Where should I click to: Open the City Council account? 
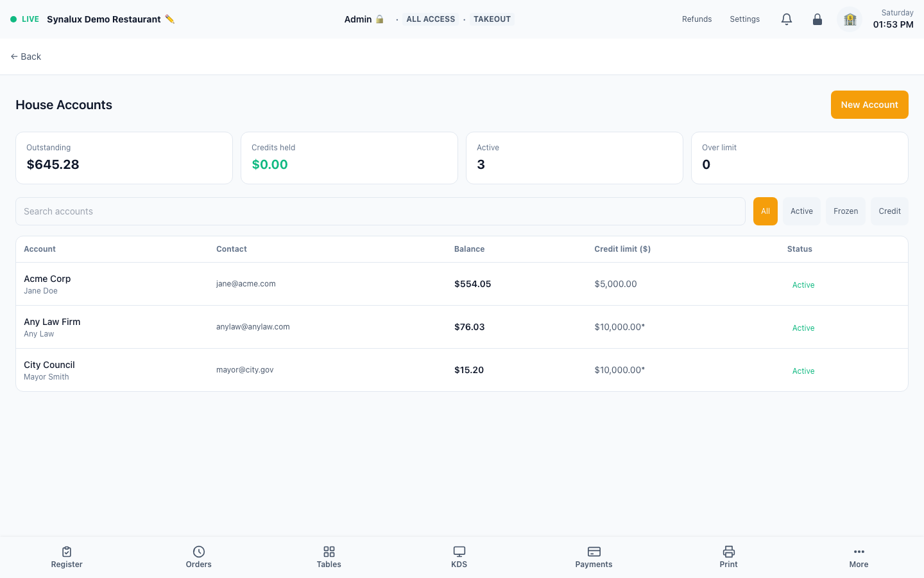(462, 370)
